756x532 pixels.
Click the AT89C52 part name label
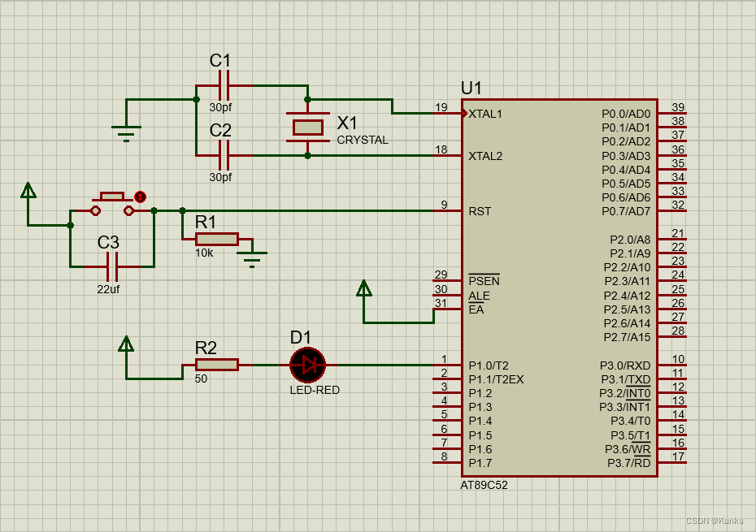click(484, 485)
